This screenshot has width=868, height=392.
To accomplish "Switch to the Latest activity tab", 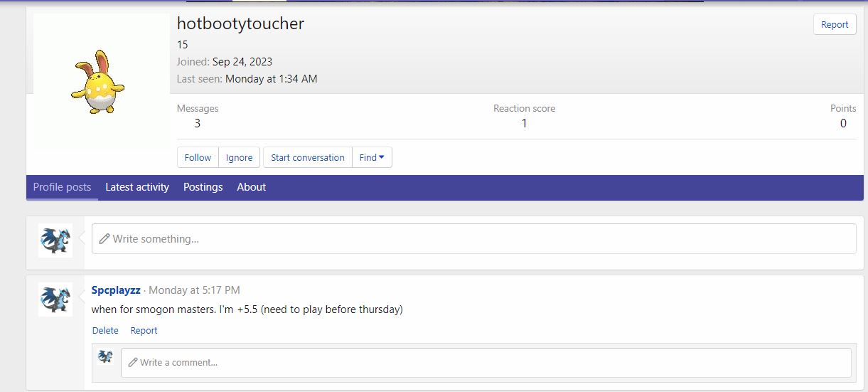I will (x=137, y=187).
